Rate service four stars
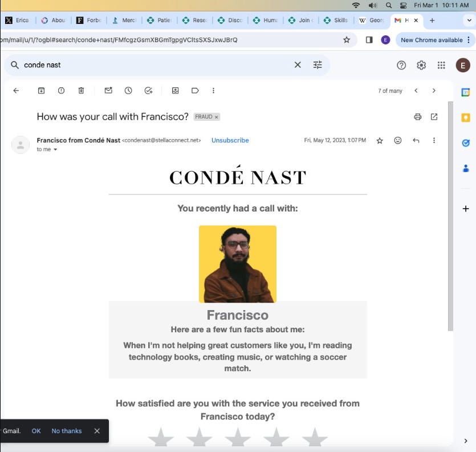The image size is (476, 452). 276,437
